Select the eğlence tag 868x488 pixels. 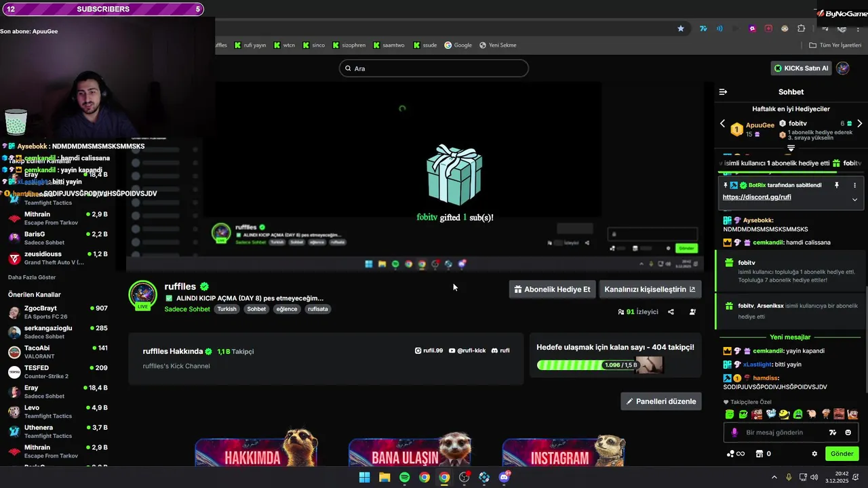286,309
